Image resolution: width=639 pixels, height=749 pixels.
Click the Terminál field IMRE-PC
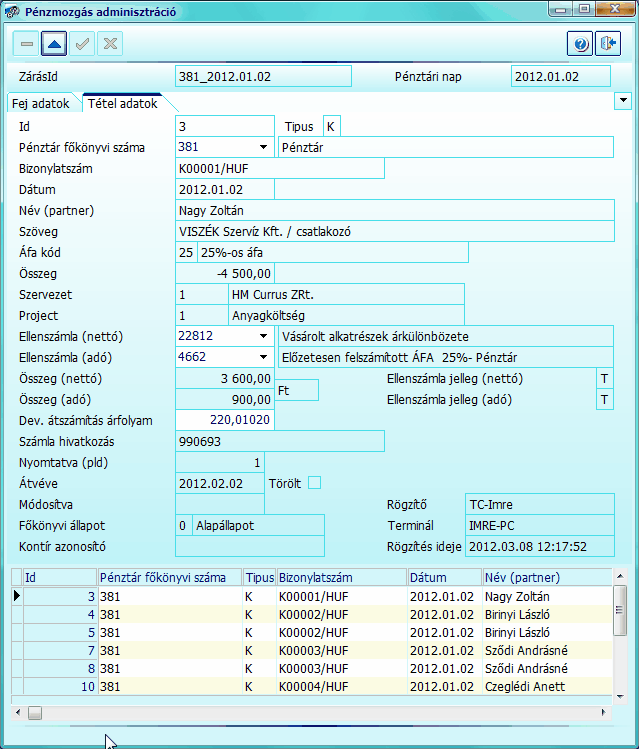click(540, 525)
